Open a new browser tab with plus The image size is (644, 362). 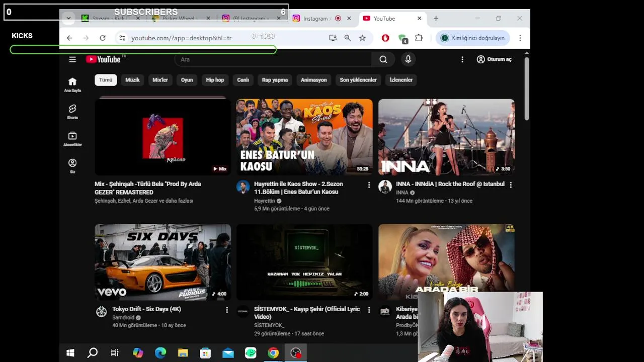(x=436, y=19)
